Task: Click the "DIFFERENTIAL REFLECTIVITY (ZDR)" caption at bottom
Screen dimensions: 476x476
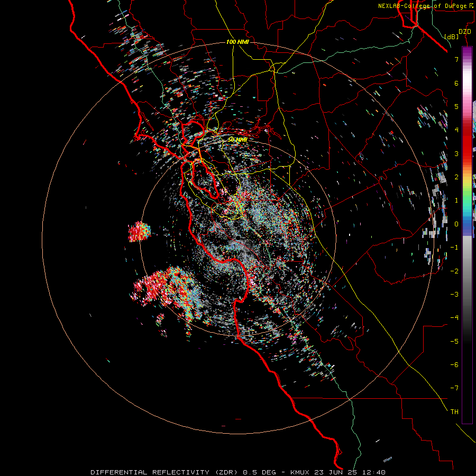Action: (x=164, y=472)
